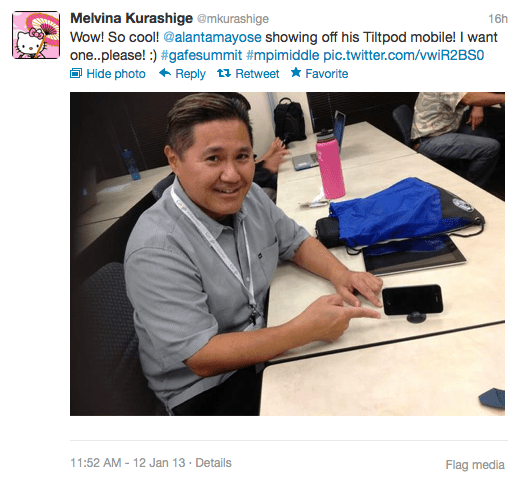520x481 pixels.
Task: Open the pic.twitter.com/vwiR2BS0 link
Action: pyautogui.click(x=404, y=55)
